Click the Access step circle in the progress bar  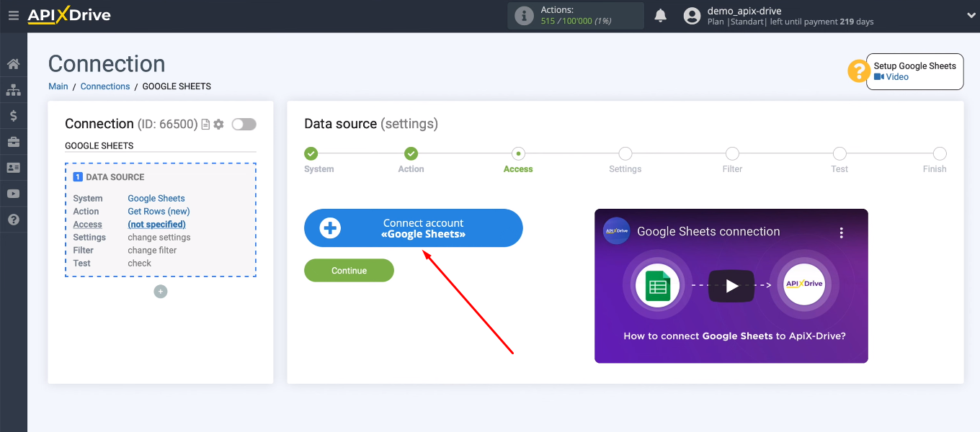(518, 153)
